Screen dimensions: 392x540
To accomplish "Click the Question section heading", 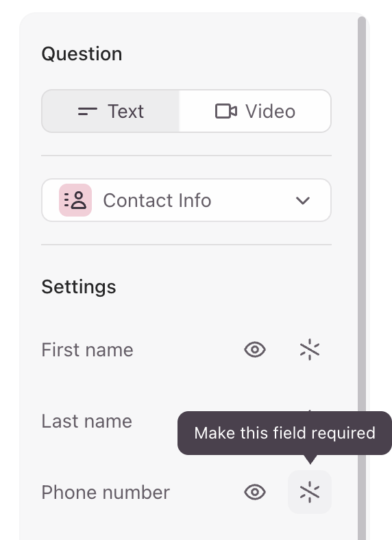I will coord(82,54).
